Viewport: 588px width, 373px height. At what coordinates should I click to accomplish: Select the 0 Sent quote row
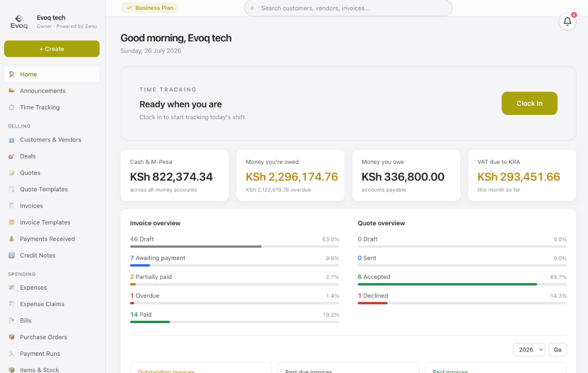(462, 261)
